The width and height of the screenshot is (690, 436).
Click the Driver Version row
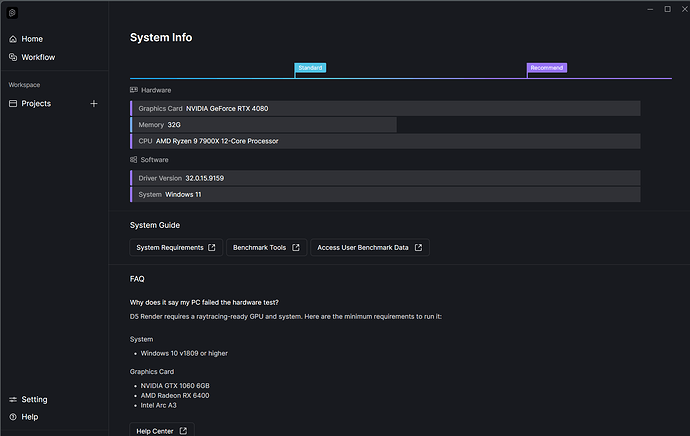(x=385, y=178)
